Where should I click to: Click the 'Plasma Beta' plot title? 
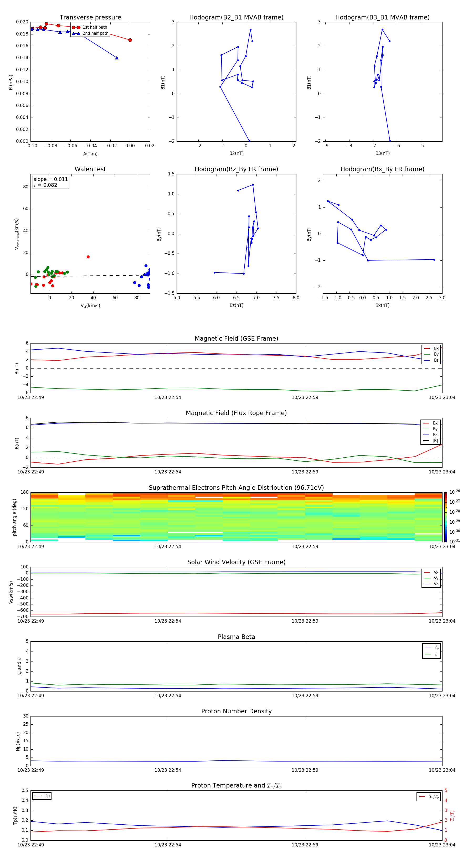pyautogui.click(x=236, y=637)
